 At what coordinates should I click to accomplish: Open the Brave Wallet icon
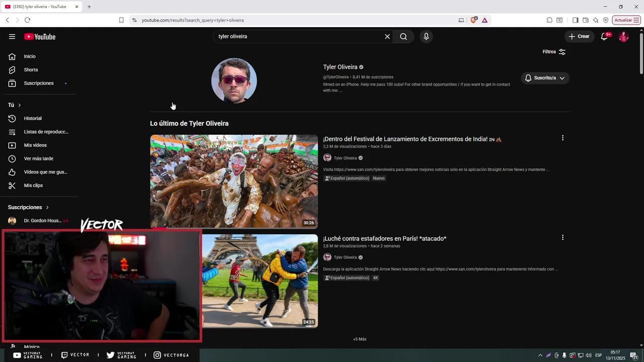click(586, 20)
